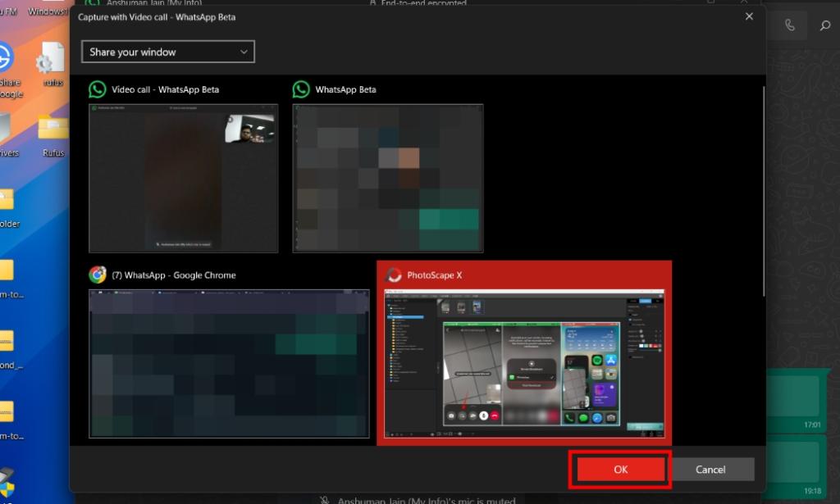Screen dimensions: 840x504
Task: Click the WhatsApp icon beside WhatsApp Beta title
Action: (x=301, y=89)
